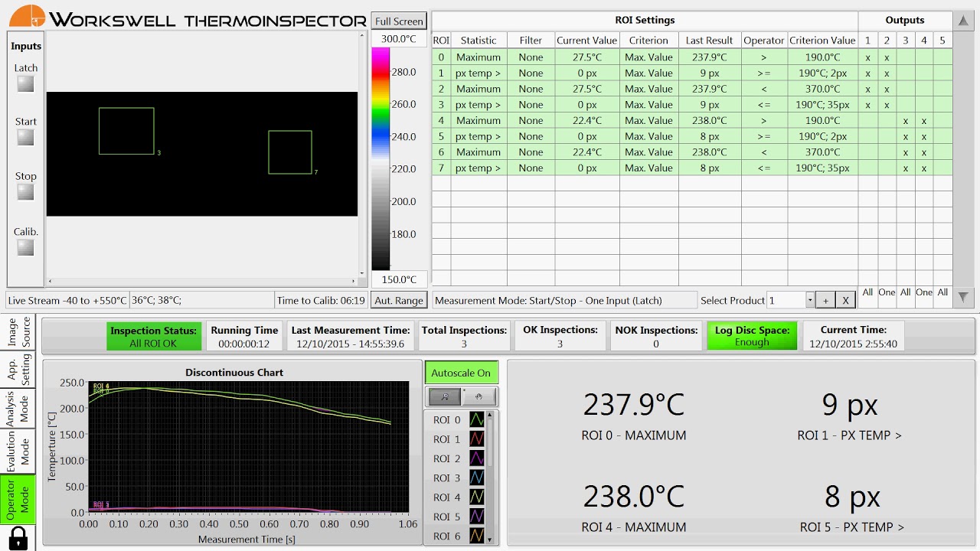The width and height of the screenshot is (980, 551).
Task: Toggle Output 4 mode cell showing One
Action: (x=924, y=292)
